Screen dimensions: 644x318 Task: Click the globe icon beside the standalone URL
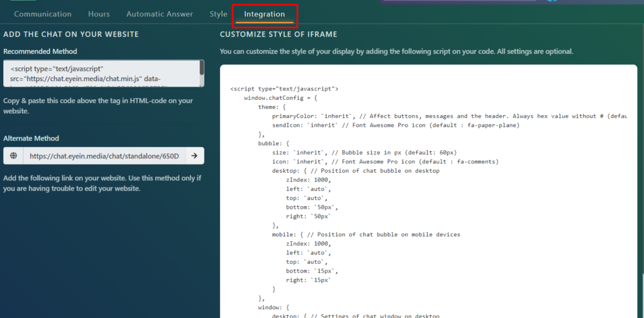tap(13, 156)
